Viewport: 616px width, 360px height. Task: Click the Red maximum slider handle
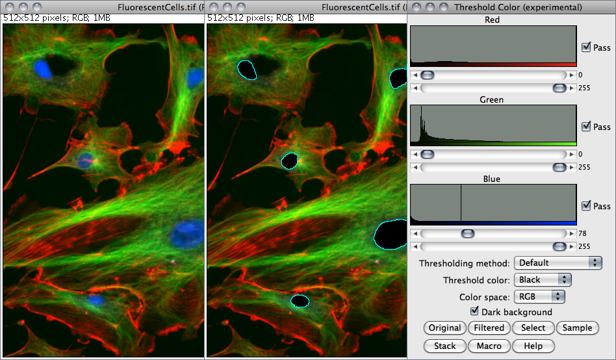[559, 88]
